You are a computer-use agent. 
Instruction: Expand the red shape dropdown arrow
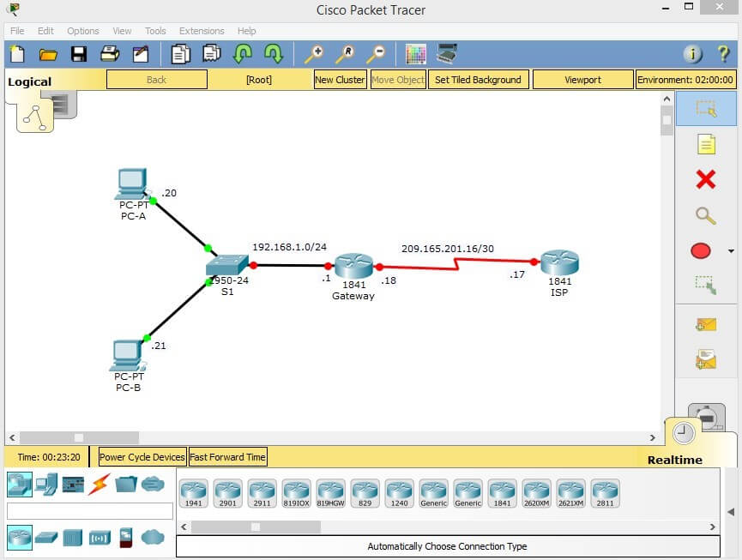(x=731, y=251)
